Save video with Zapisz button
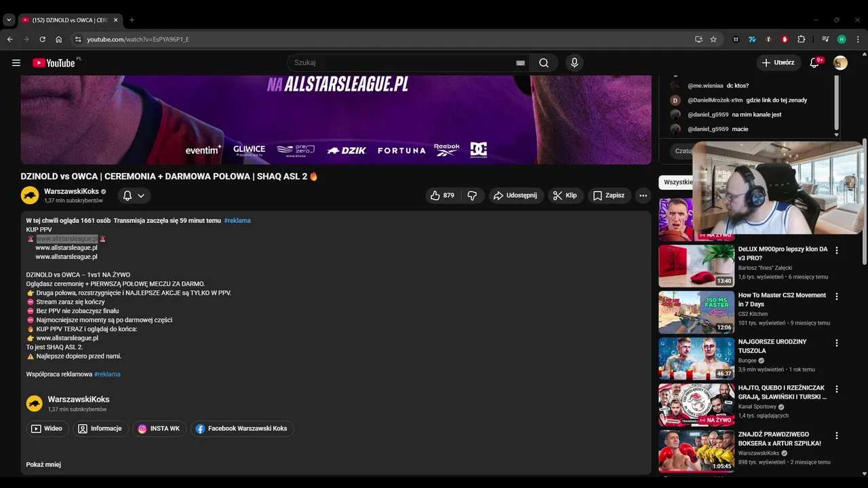This screenshot has height=488, width=868. pyautogui.click(x=609, y=195)
